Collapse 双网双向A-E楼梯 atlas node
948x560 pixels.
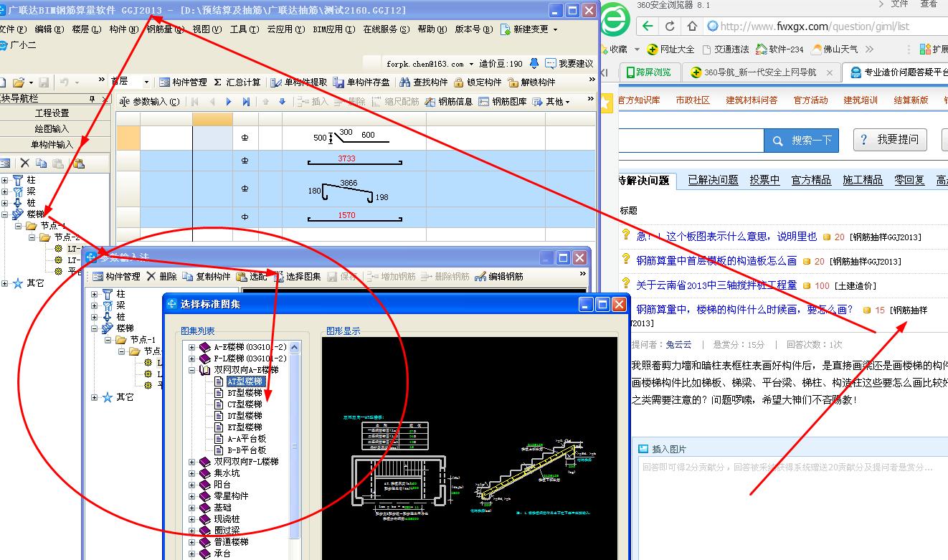[x=192, y=370]
